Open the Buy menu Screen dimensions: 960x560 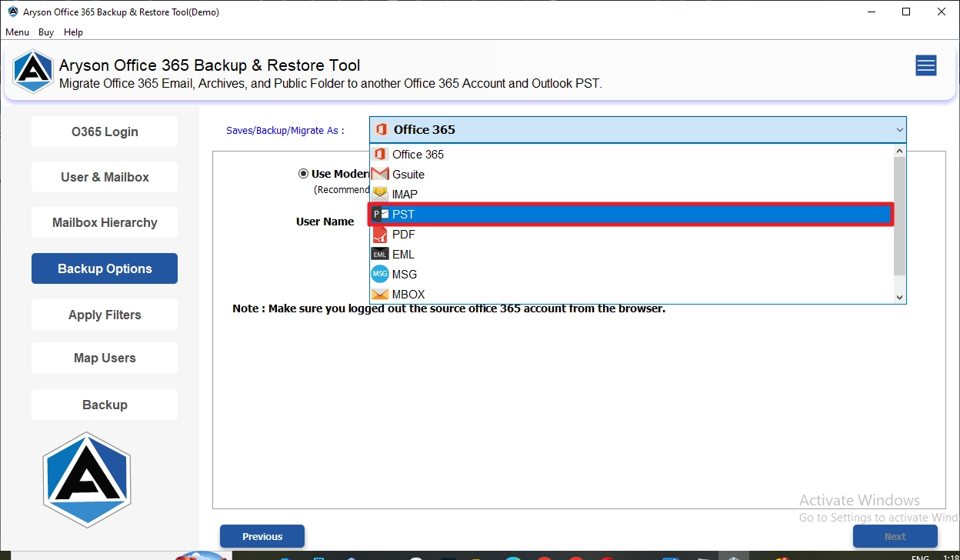coord(46,32)
